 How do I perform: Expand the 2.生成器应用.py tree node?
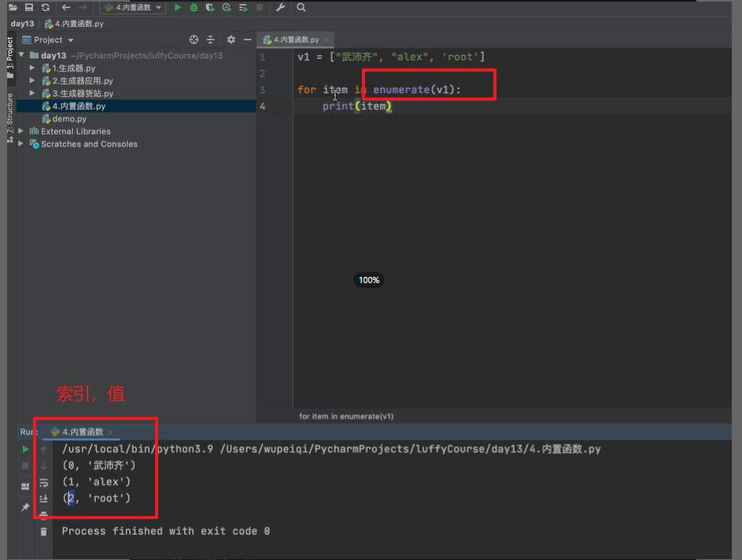(x=32, y=80)
